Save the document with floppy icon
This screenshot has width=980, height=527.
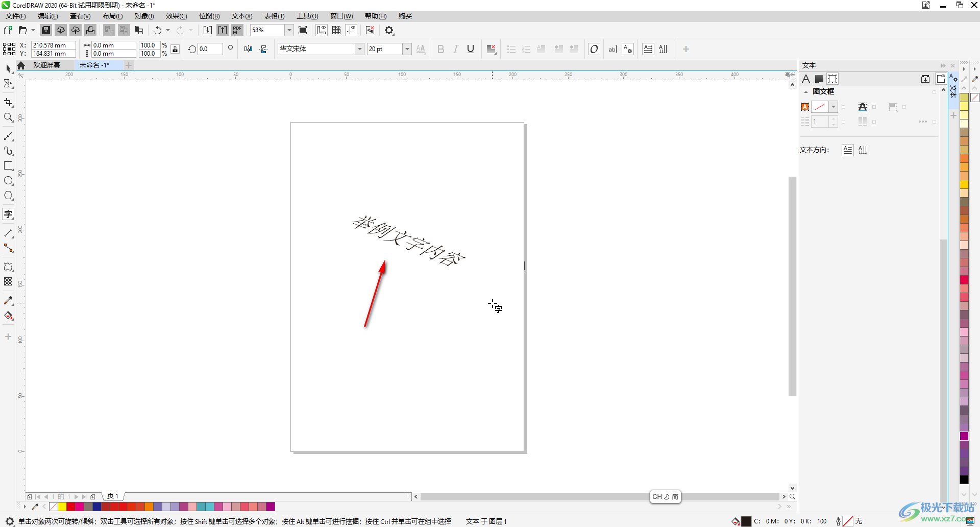tap(46, 30)
